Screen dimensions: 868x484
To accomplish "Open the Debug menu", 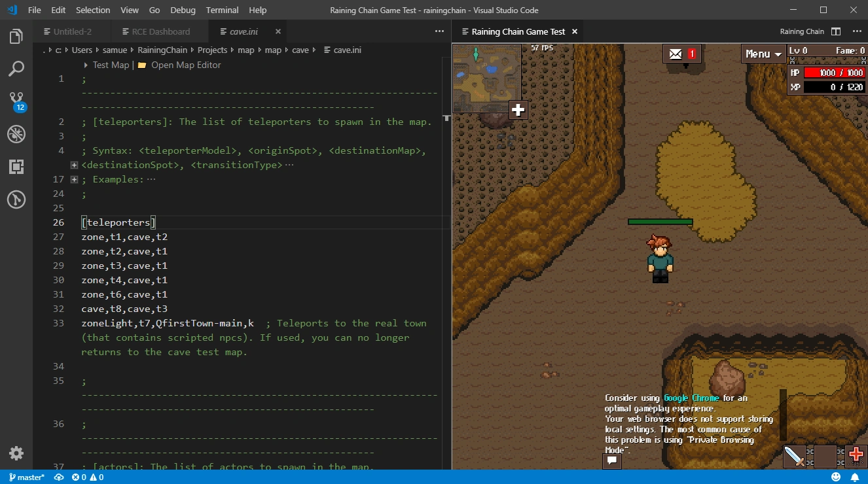I will click(183, 10).
